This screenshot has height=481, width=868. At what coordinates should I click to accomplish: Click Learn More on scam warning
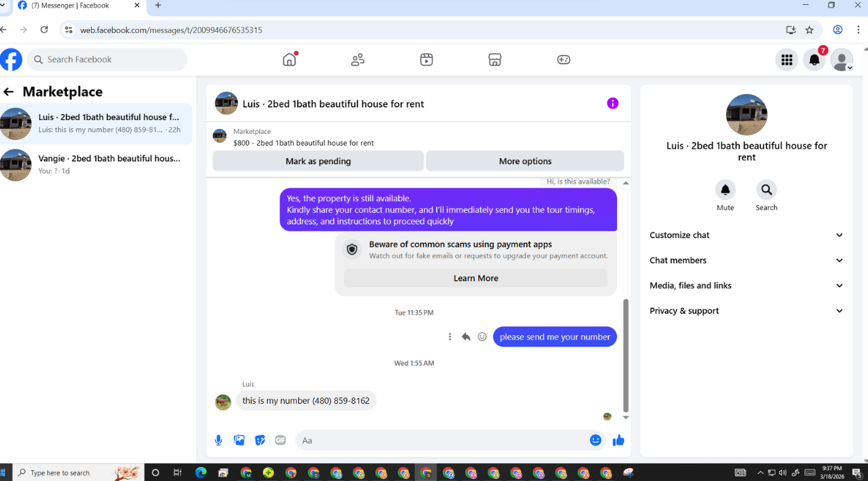pyautogui.click(x=476, y=278)
